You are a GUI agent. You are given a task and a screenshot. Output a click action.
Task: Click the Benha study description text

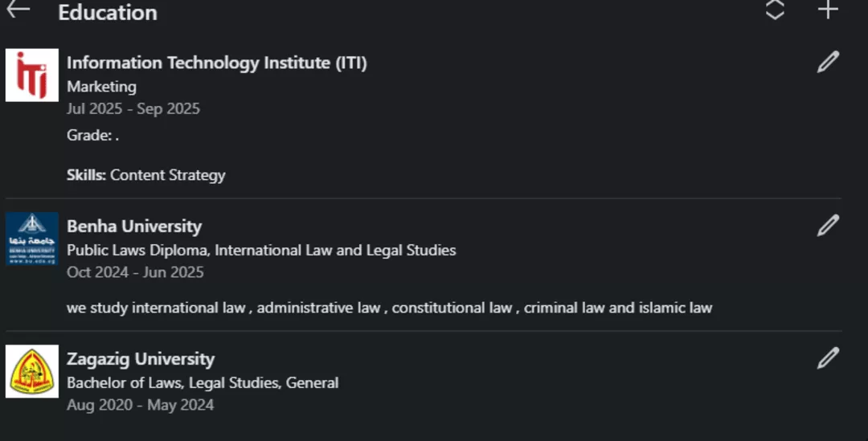(x=389, y=308)
